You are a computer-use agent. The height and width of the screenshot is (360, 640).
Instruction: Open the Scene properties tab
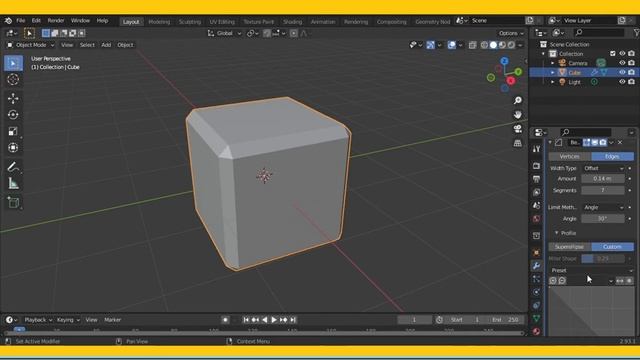click(x=536, y=205)
